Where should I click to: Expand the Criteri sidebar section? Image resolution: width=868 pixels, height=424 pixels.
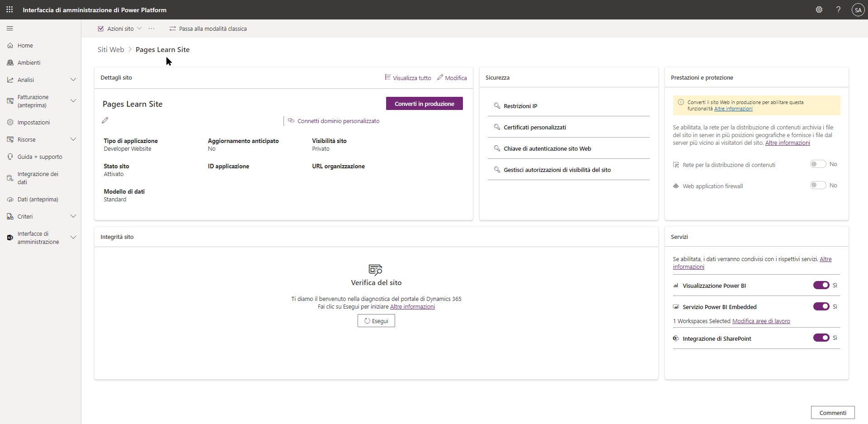pos(73,216)
